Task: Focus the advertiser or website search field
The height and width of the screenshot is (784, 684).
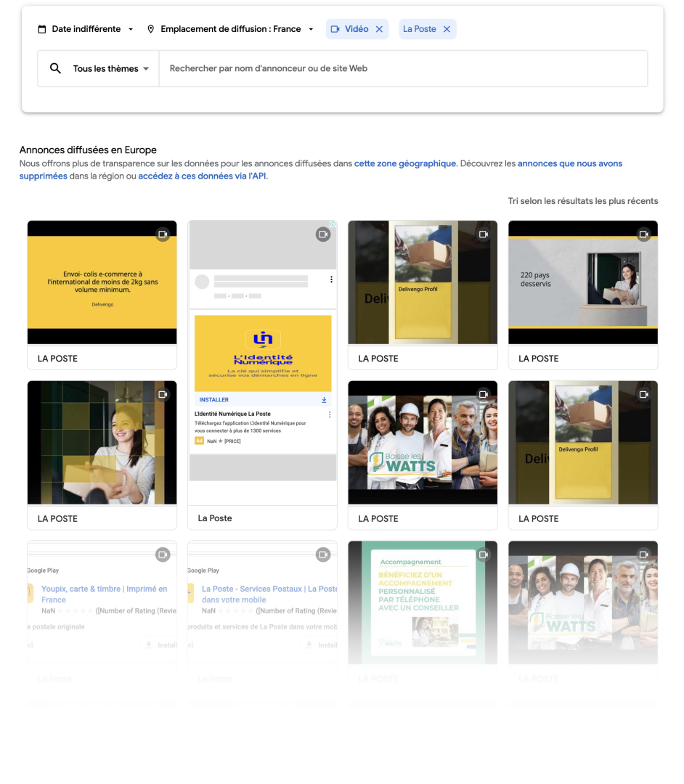Action: pyautogui.click(x=403, y=68)
